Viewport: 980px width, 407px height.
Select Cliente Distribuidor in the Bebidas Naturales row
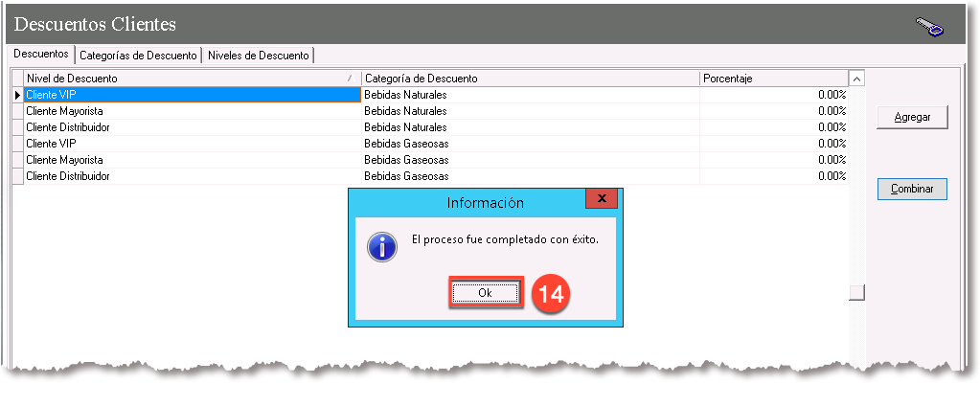click(x=193, y=127)
